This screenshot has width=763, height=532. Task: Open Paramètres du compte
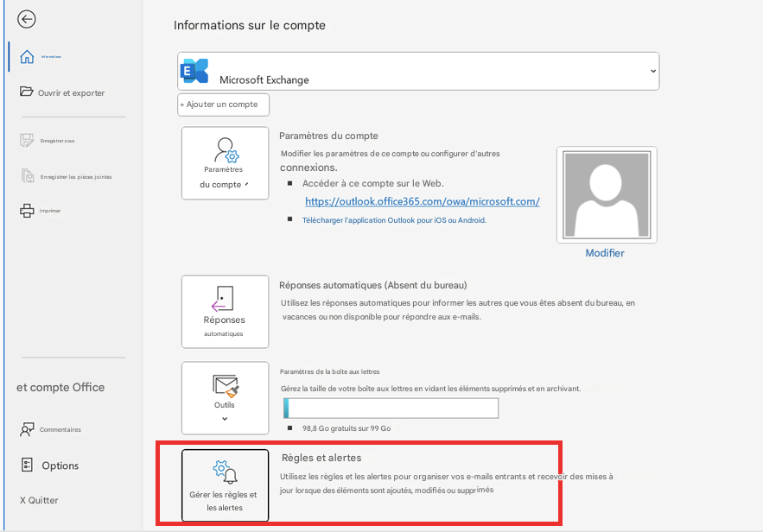[225, 162]
